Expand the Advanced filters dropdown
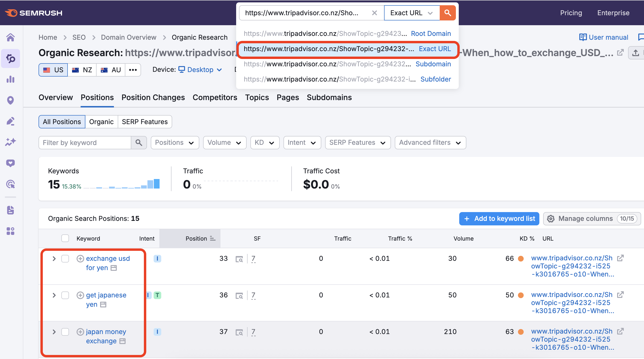Viewport: 644px width, 359px height. click(430, 142)
